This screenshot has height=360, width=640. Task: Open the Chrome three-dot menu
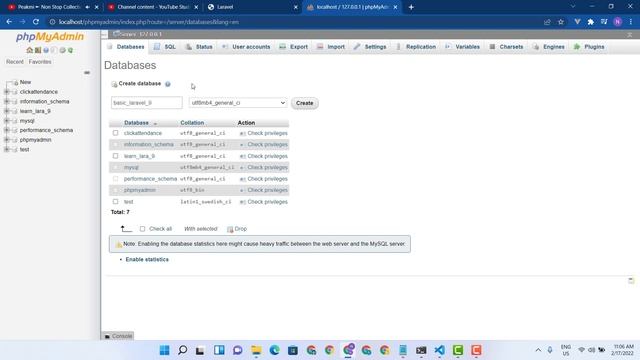pos(631,22)
